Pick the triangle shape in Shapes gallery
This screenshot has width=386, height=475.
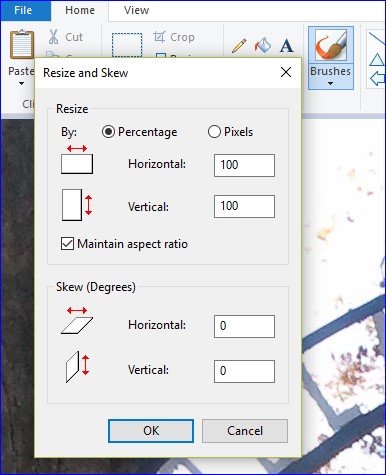377,60
